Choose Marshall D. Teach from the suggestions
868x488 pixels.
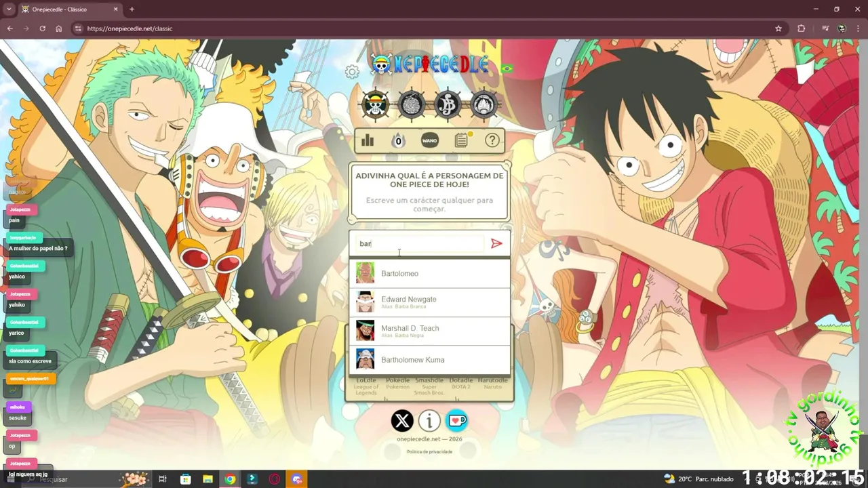(429, 331)
